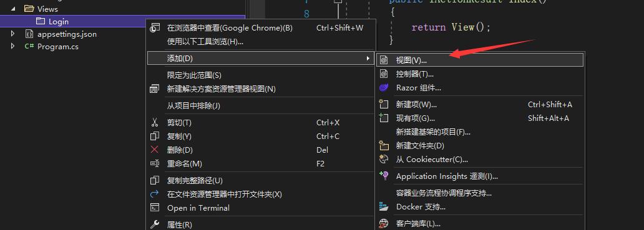Choose 容器业务流程协调程序支持... entry

[480, 193]
